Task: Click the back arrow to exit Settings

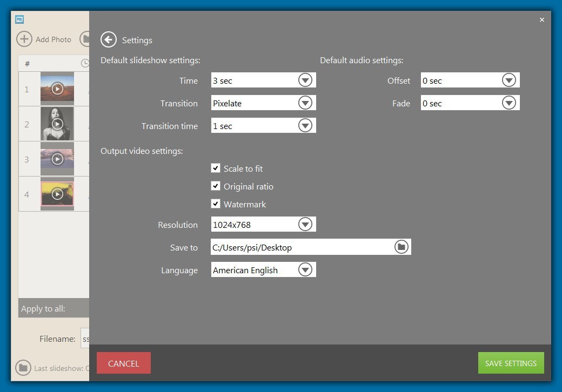Action: coord(108,40)
